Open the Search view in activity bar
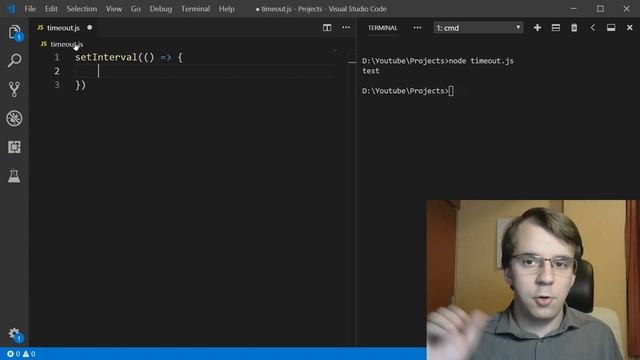The image size is (640, 360). [x=14, y=60]
